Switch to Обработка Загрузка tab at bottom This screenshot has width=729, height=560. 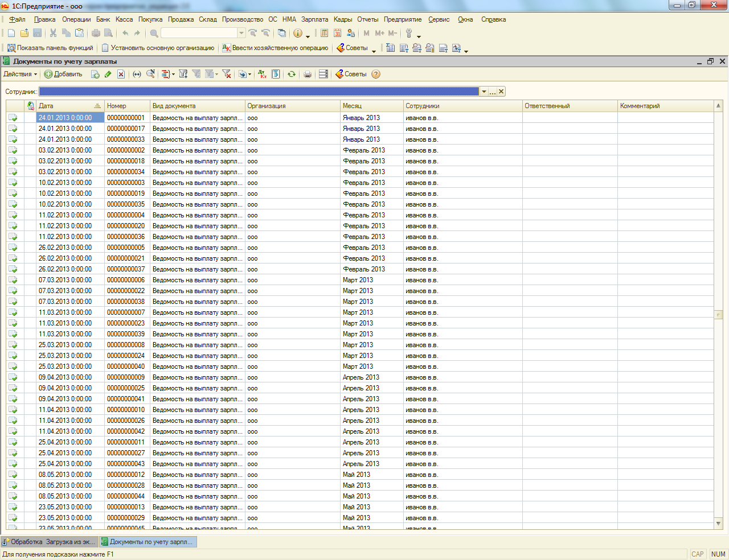pyautogui.click(x=50, y=542)
